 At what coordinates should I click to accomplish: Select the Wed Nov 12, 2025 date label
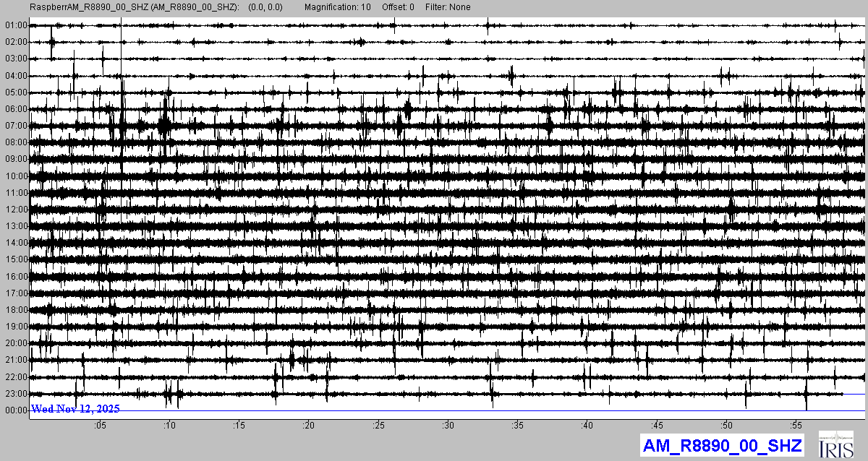[75, 409]
